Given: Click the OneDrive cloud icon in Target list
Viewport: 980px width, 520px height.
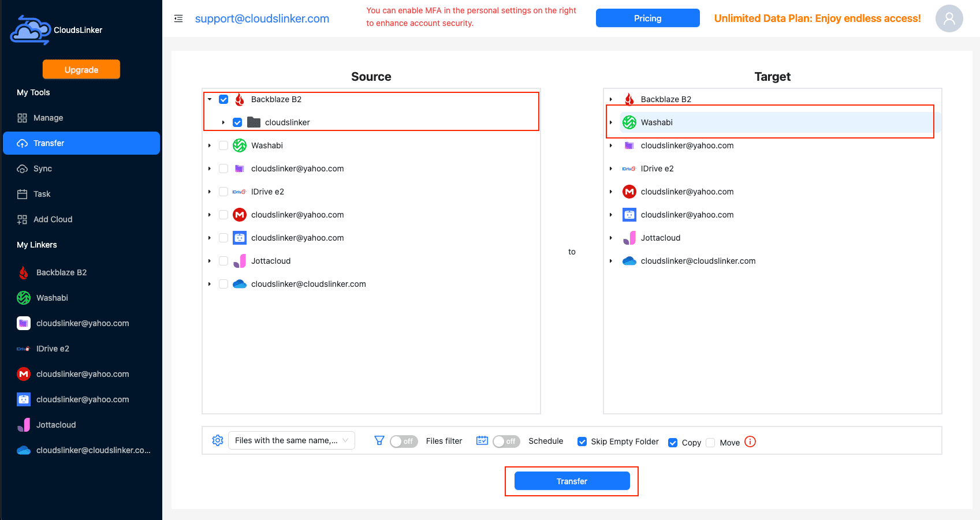Looking at the screenshot, I should 629,261.
